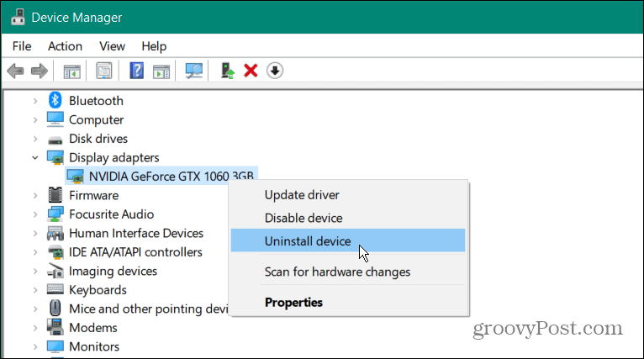Collapse the Display adapters category

coord(35,157)
